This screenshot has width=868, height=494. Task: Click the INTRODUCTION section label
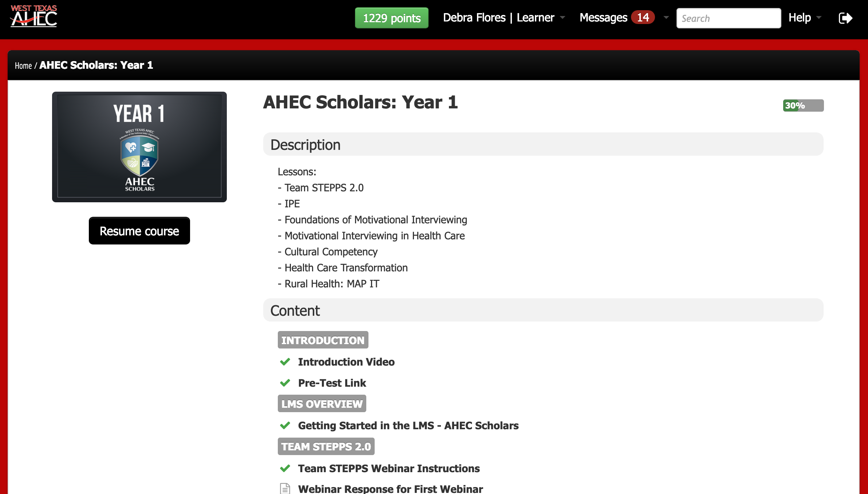pos(323,340)
